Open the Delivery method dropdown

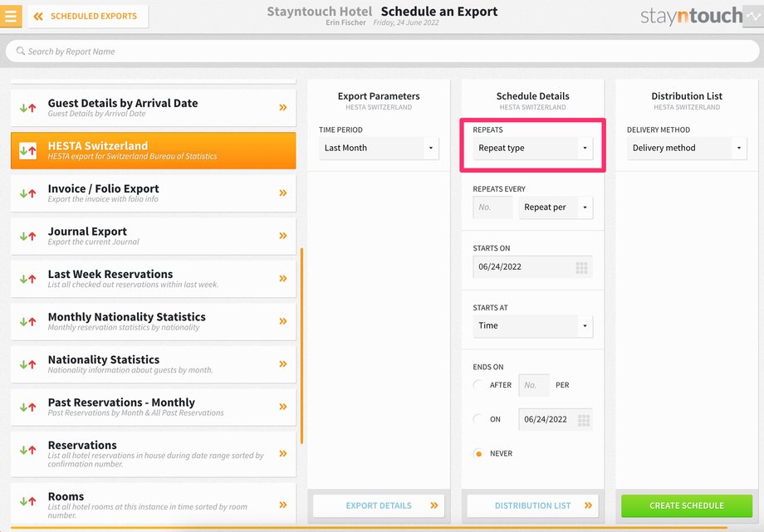[x=687, y=148]
